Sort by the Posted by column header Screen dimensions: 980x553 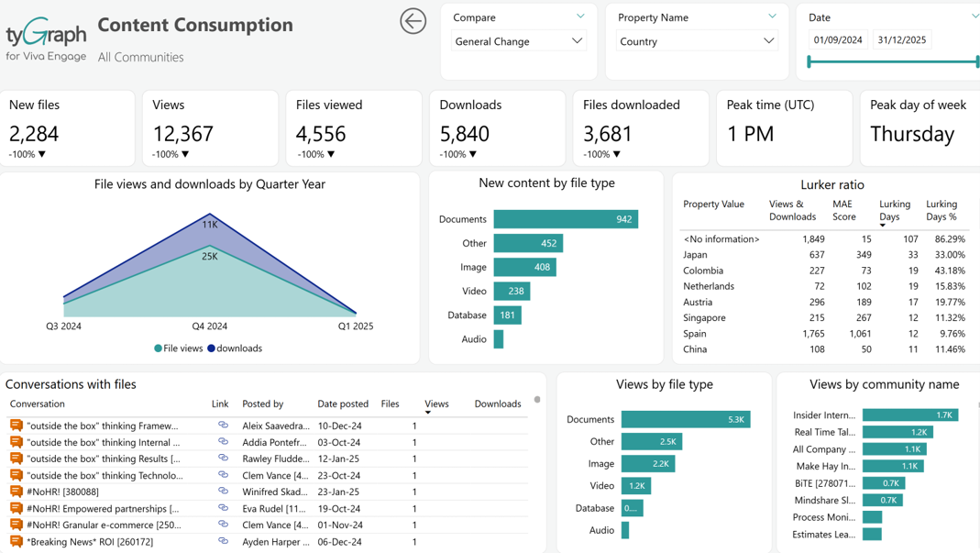(262, 404)
